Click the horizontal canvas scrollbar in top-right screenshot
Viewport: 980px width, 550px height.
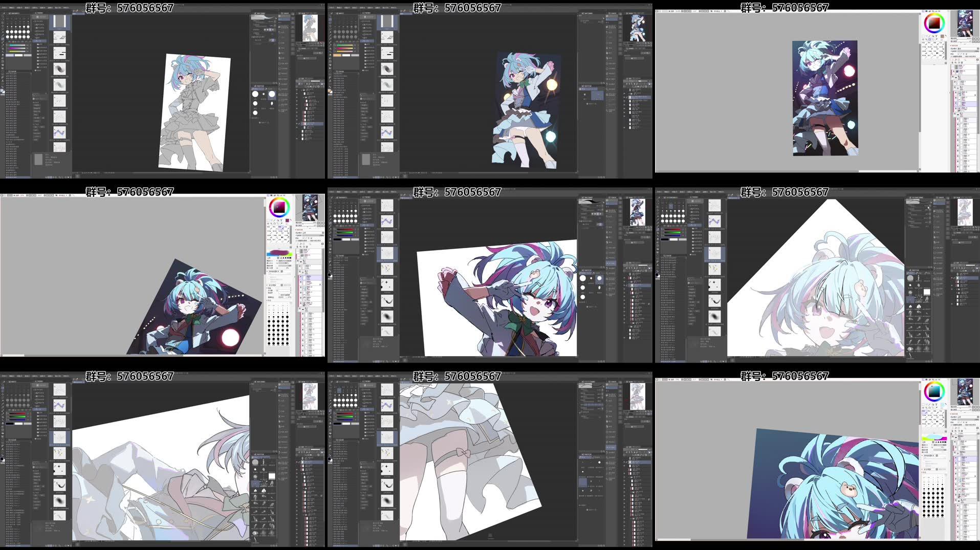coord(788,171)
